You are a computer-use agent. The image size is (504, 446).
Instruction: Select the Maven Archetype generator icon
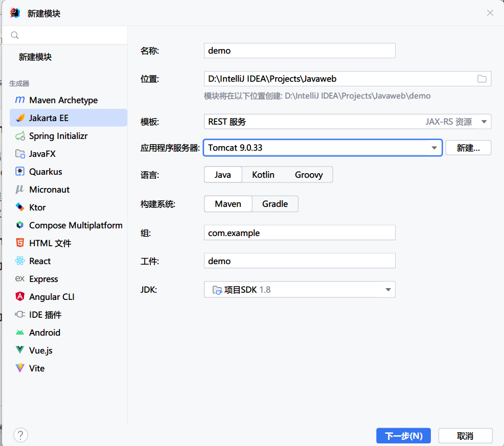[20, 100]
